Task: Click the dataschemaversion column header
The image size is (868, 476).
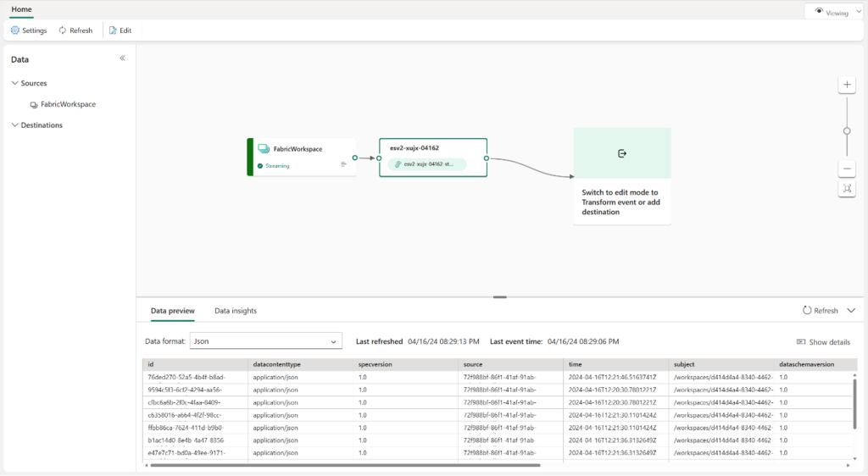Action: (814, 364)
